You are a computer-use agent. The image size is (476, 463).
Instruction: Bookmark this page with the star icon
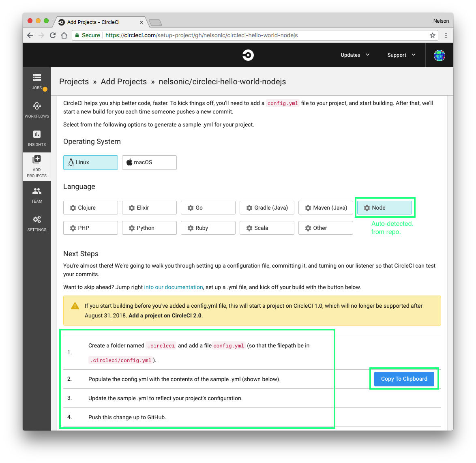[x=433, y=35]
